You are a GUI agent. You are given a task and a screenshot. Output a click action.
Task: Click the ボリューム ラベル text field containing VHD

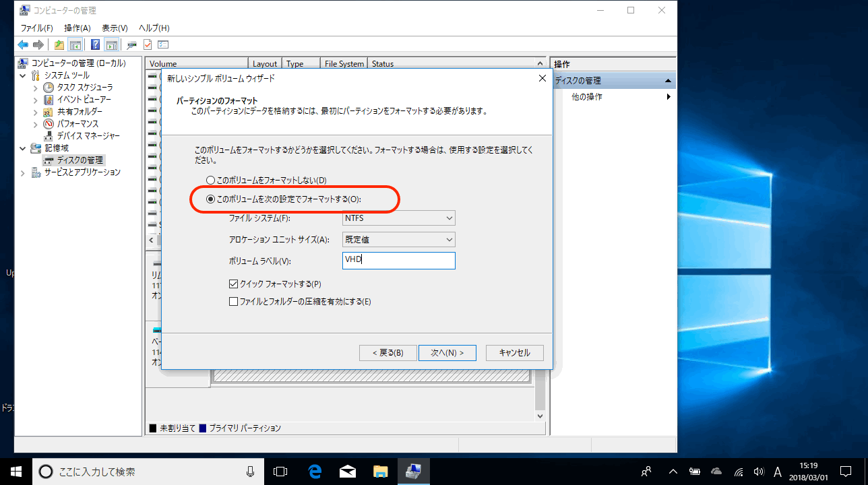pyautogui.click(x=398, y=261)
